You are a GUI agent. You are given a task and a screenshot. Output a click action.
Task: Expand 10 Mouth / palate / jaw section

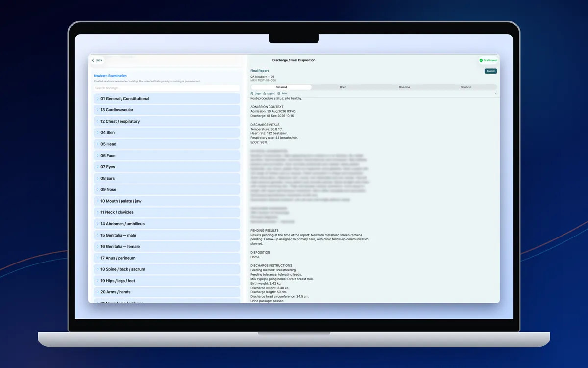(x=167, y=201)
